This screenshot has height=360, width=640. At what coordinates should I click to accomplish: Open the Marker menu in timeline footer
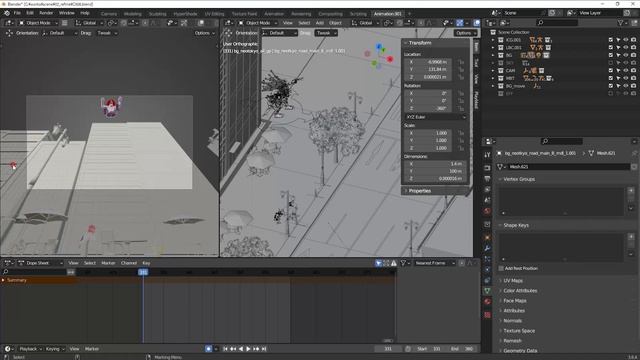point(92,349)
